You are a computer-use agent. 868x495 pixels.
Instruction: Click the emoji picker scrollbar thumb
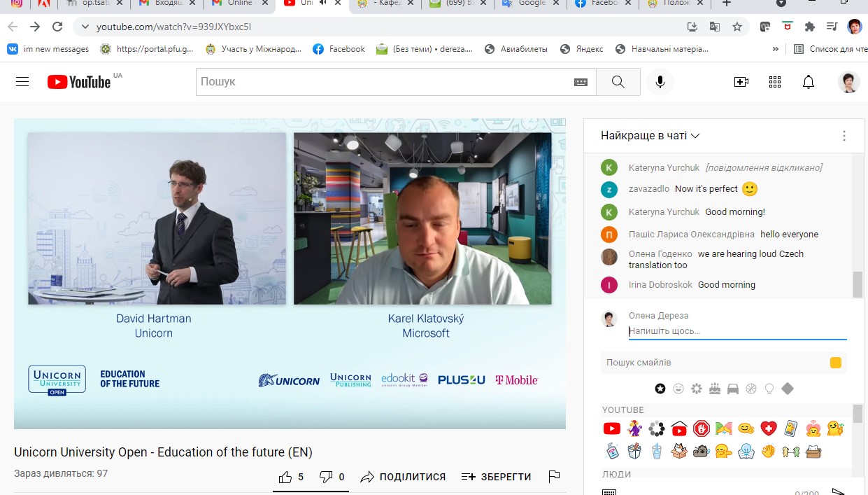pos(858,413)
